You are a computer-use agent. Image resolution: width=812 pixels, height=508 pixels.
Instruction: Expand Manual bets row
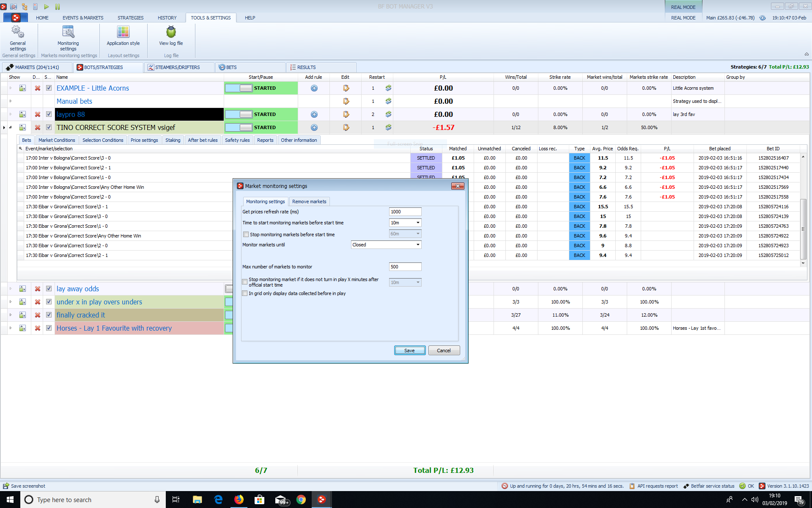coord(11,101)
